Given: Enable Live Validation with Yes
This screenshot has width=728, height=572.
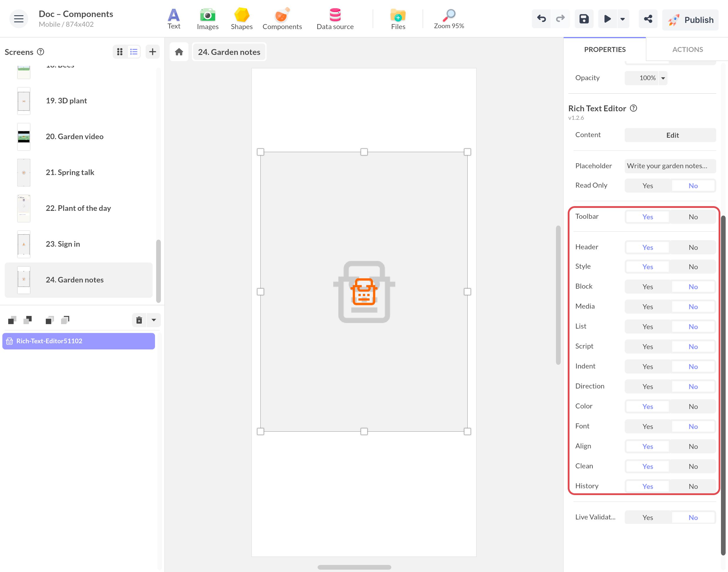Looking at the screenshot, I should [648, 517].
